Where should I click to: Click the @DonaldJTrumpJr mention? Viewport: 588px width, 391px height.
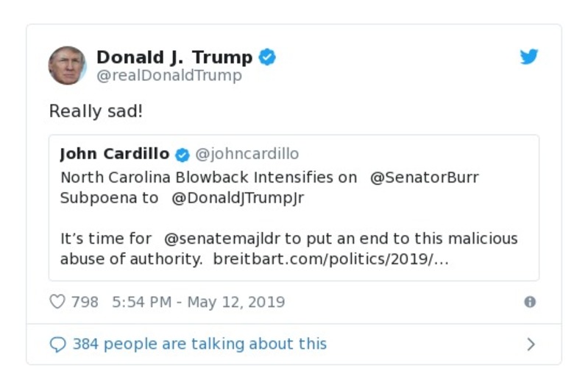pyautogui.click(x=238, y=198)
